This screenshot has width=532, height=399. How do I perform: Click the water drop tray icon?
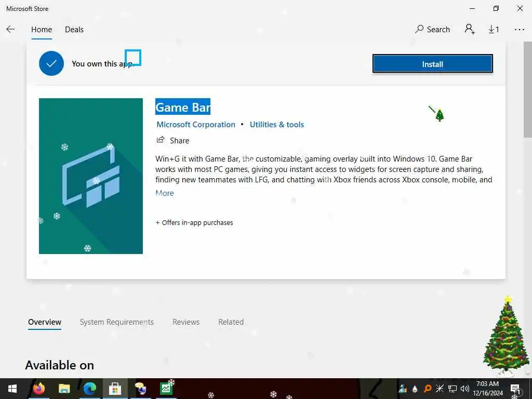415,389
